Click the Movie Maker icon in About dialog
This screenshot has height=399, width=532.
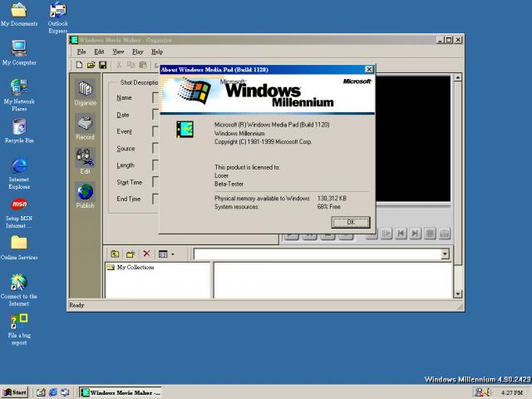[185, 130]
